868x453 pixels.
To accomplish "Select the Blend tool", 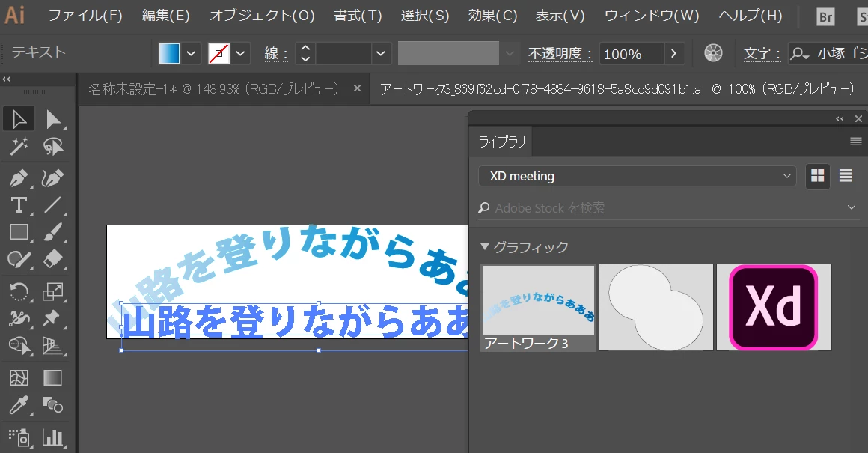I will click(x=53, y=405).
